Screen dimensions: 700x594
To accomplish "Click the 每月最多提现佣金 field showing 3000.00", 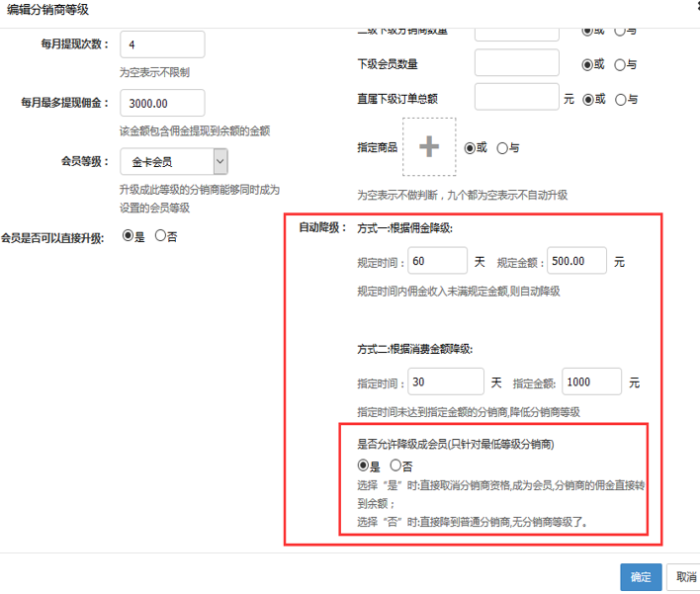I will 162,103.
